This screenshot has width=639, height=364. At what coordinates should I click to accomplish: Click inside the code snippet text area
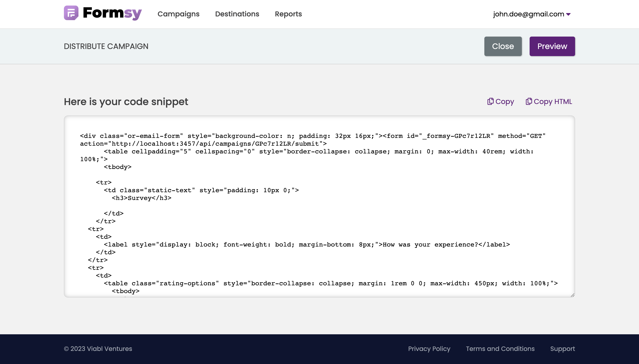tap(319, 207)
